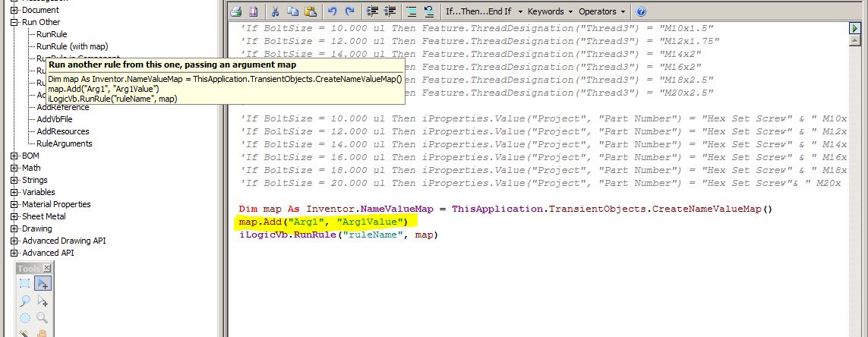
Task: Click the commented M12x1.75 ThreadDesignation line
Action: coord(480,41)
